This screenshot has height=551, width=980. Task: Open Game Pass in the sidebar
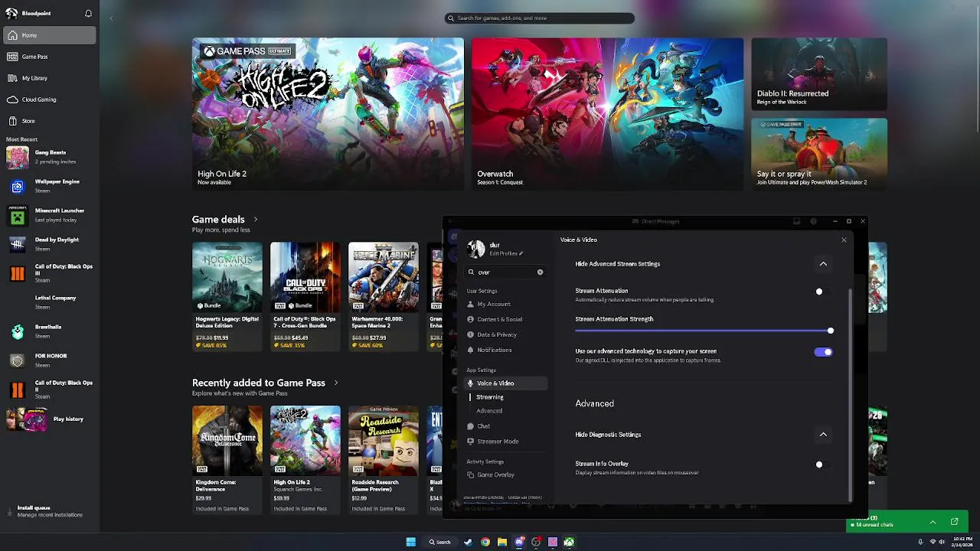pyautogui.click(x=50, y=57)
